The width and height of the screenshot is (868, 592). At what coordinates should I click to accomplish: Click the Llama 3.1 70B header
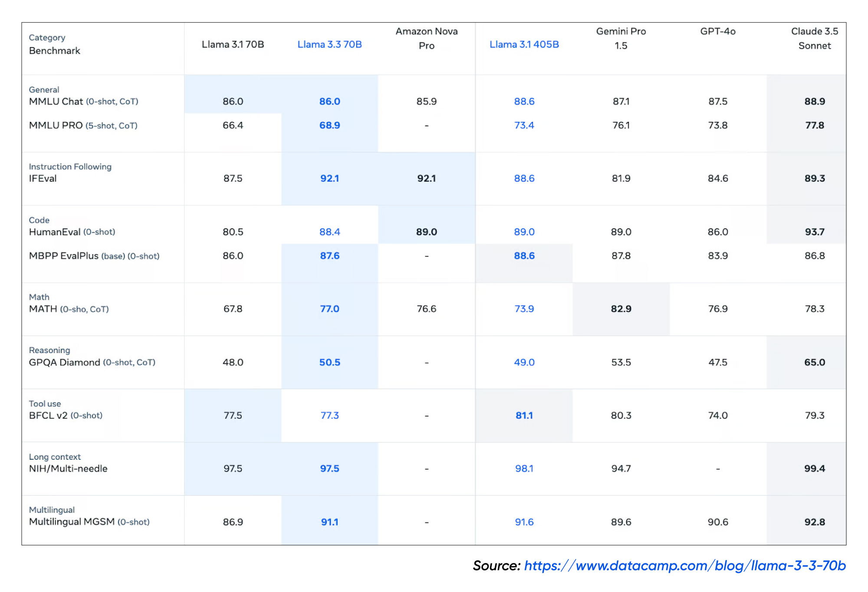point(233,44)
